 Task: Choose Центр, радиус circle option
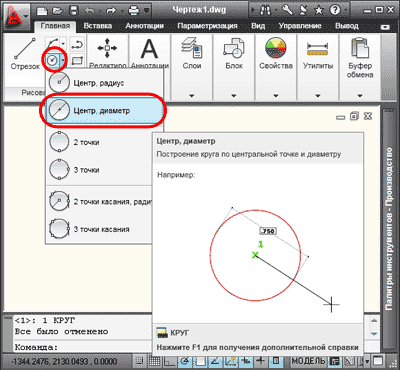[x=104, y=83]
